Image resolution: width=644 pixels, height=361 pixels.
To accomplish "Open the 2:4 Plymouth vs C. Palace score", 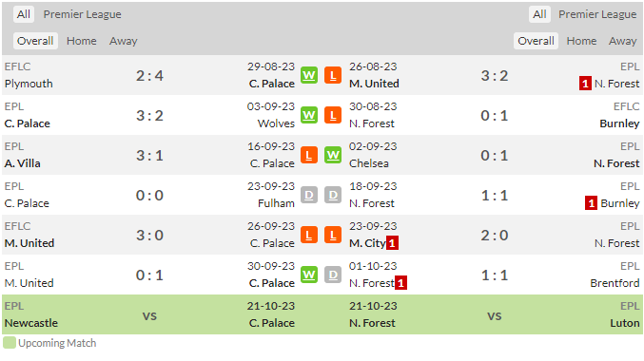I will coord(149,75).
